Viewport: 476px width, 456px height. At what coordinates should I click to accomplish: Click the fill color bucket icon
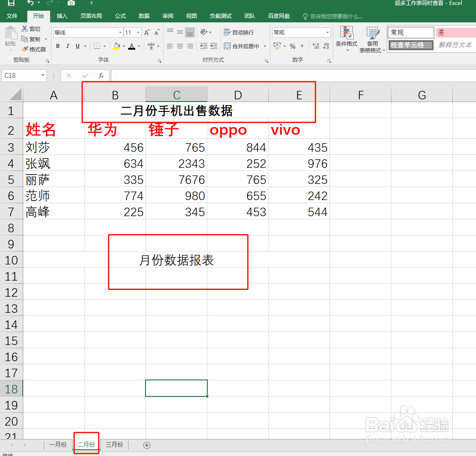tap(116, 46)
